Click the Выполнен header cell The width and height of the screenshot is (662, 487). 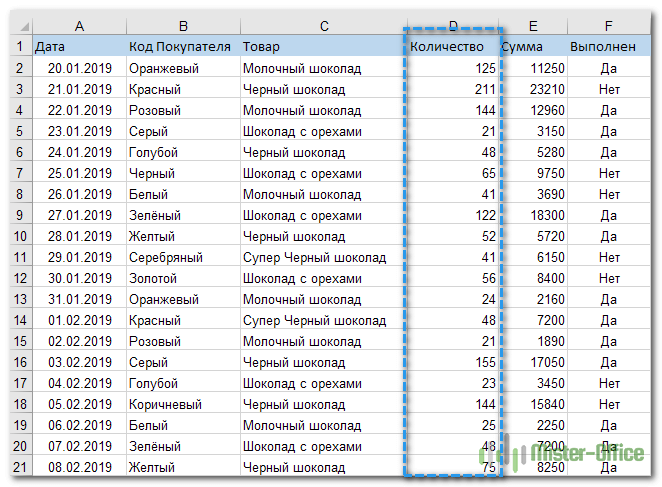[608, 46]
